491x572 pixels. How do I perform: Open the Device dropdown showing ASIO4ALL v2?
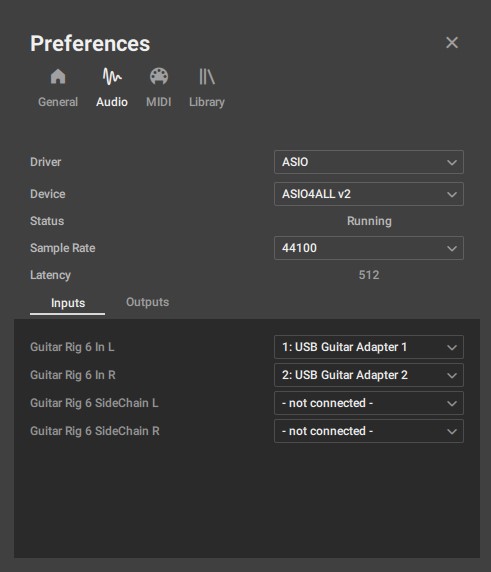(x=369, y=194)
